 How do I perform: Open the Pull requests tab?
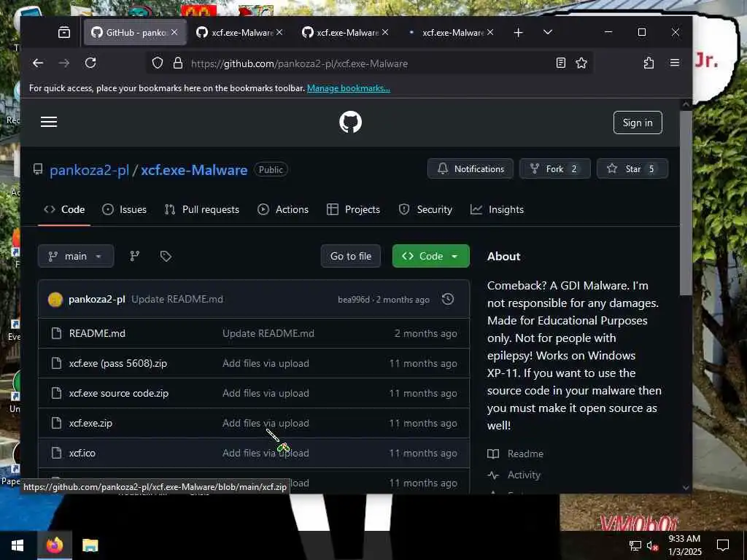[201, 209]
